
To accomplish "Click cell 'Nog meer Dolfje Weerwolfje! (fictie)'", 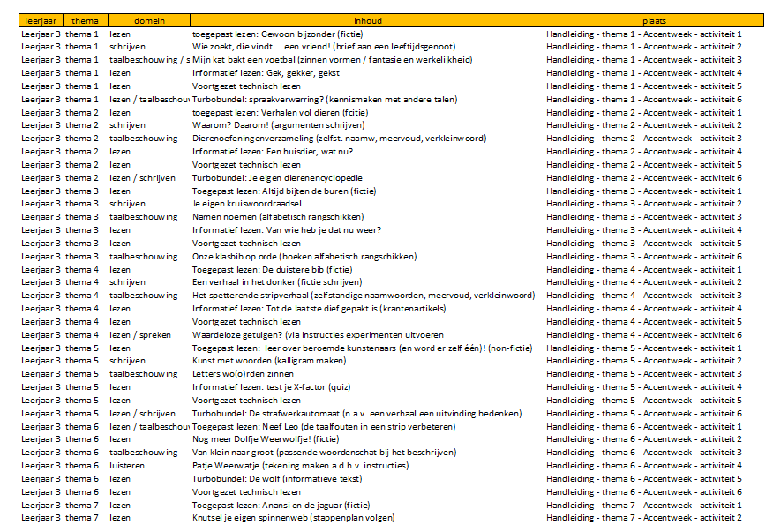I will pos(266,438).
